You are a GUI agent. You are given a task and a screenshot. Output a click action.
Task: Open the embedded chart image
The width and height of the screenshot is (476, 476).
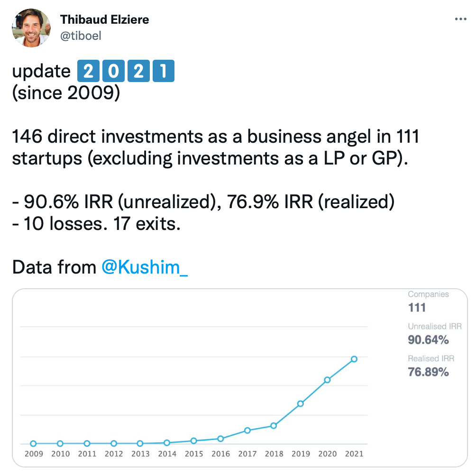[x=240, y=378]
